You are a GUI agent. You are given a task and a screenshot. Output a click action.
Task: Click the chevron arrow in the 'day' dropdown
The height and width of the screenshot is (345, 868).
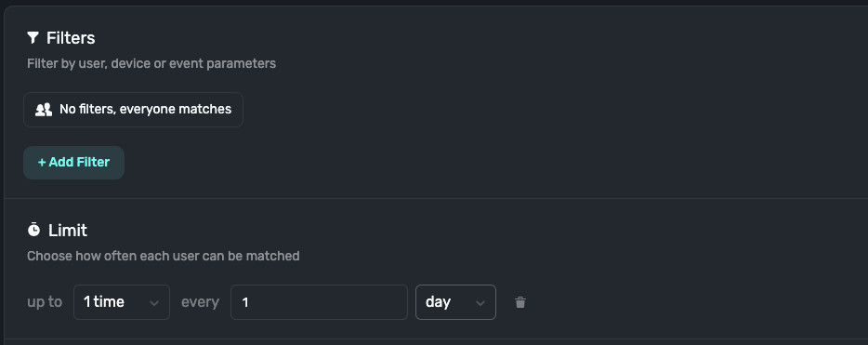480,303
